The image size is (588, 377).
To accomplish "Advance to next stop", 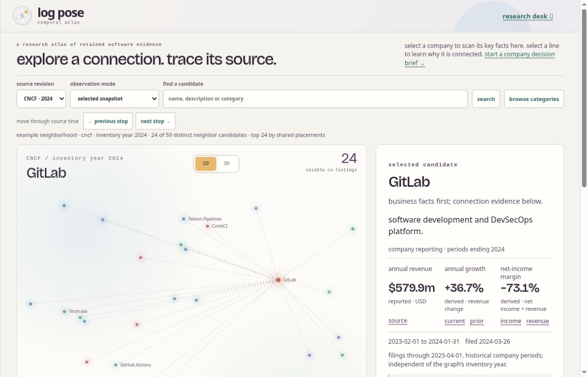I will (155, 121).
